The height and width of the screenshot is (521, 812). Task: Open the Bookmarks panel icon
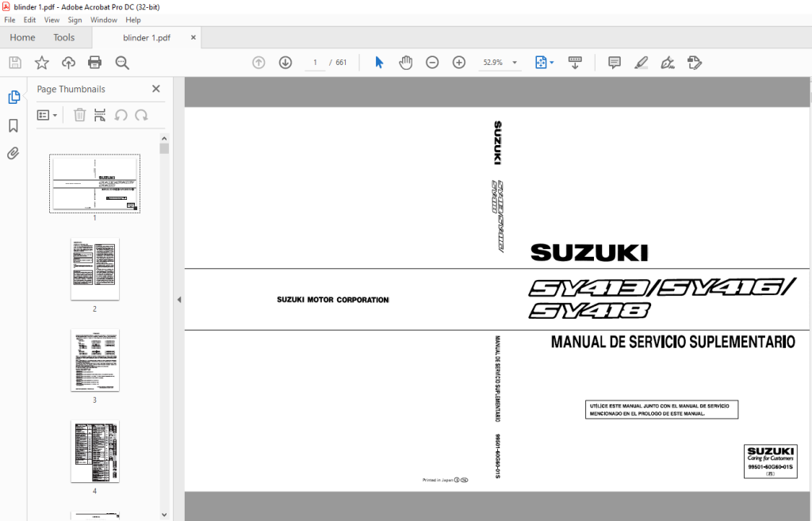[x=13, y=125]
